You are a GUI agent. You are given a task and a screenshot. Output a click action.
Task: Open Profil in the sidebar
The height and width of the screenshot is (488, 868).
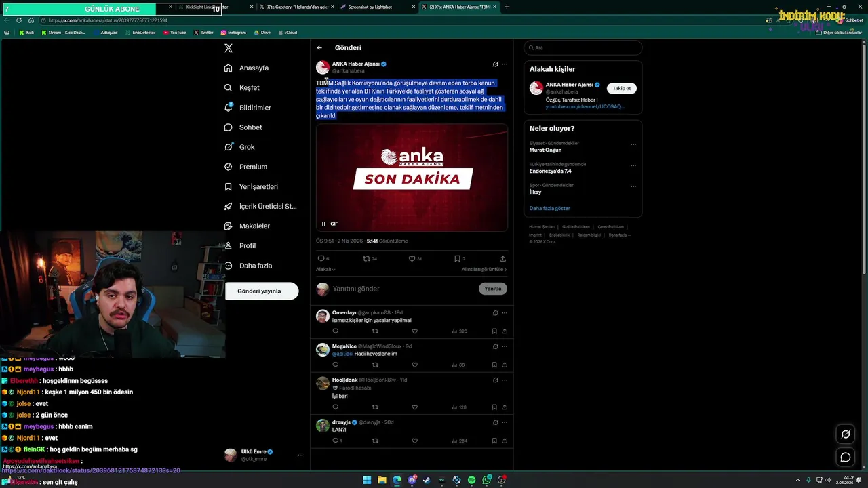[240, 245]
